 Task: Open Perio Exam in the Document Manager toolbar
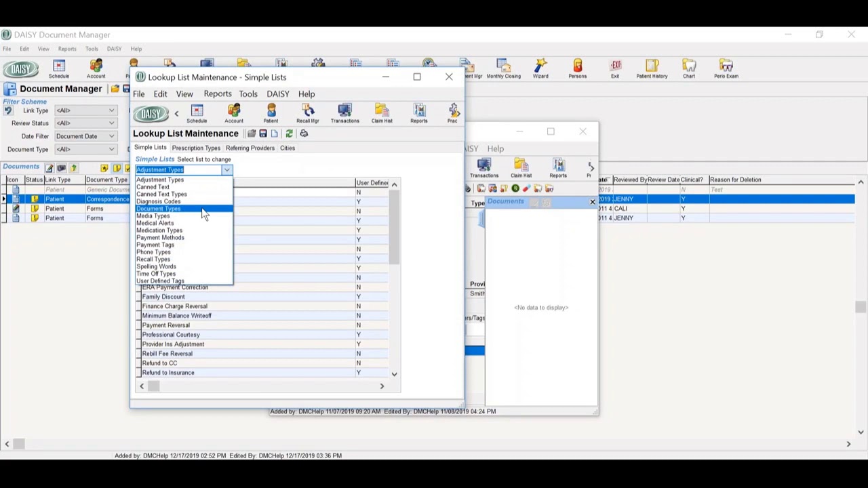tap(726, 68)
